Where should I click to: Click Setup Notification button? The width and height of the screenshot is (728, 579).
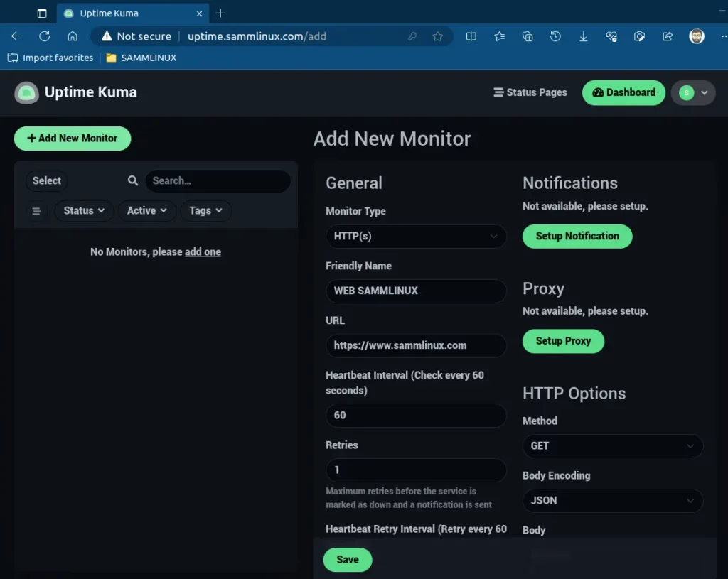pos(577,236)
